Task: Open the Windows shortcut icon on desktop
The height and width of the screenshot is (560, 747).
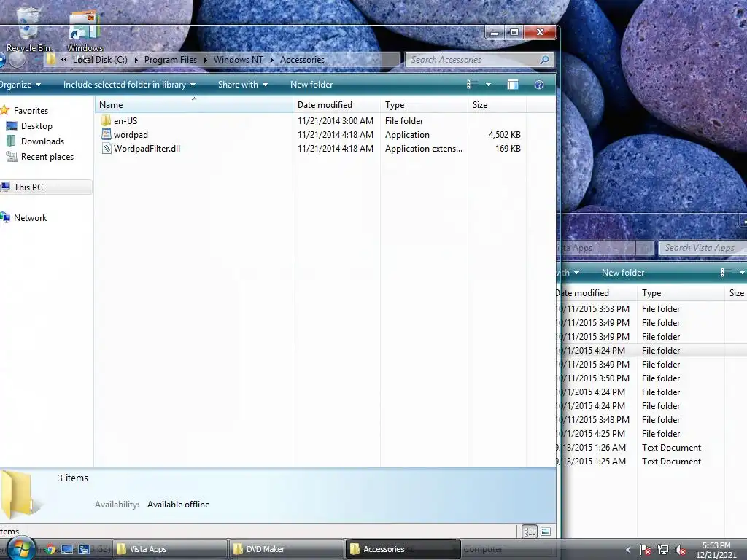Action: click(85, 29)
